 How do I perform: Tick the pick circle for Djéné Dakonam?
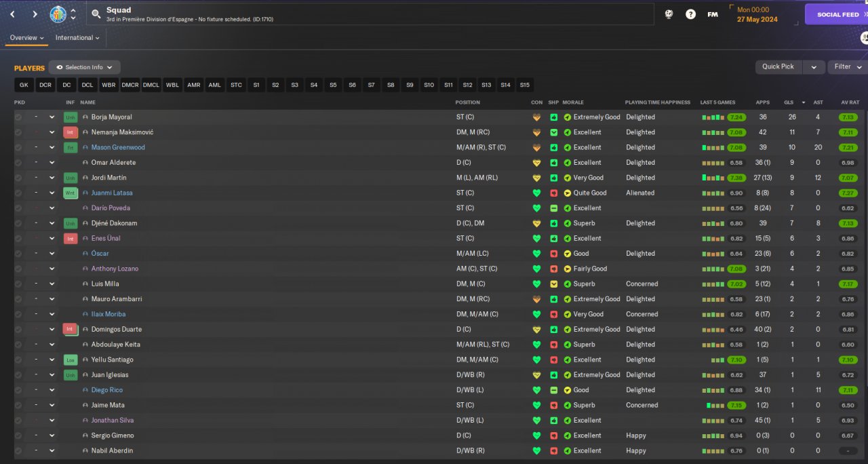[18, 223]
